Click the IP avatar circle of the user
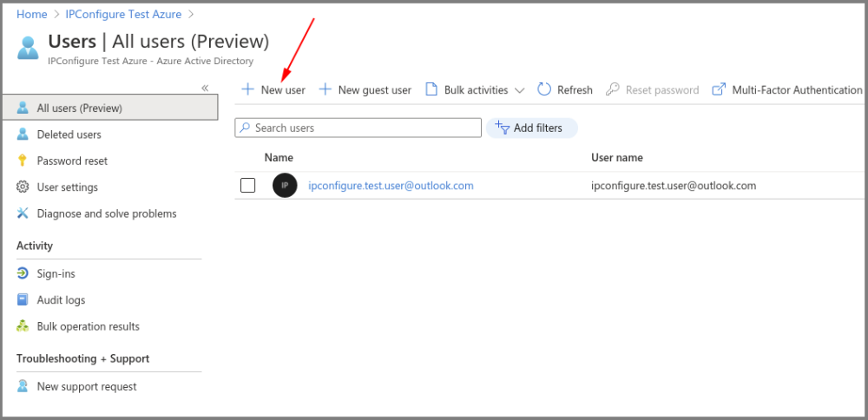 coord(285,186)
